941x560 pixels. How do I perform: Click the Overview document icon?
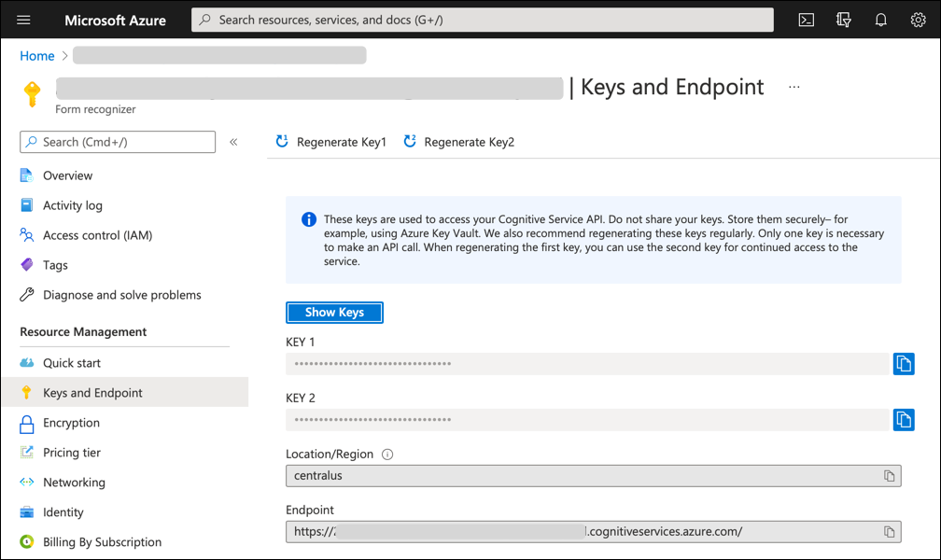click(26, 175)
